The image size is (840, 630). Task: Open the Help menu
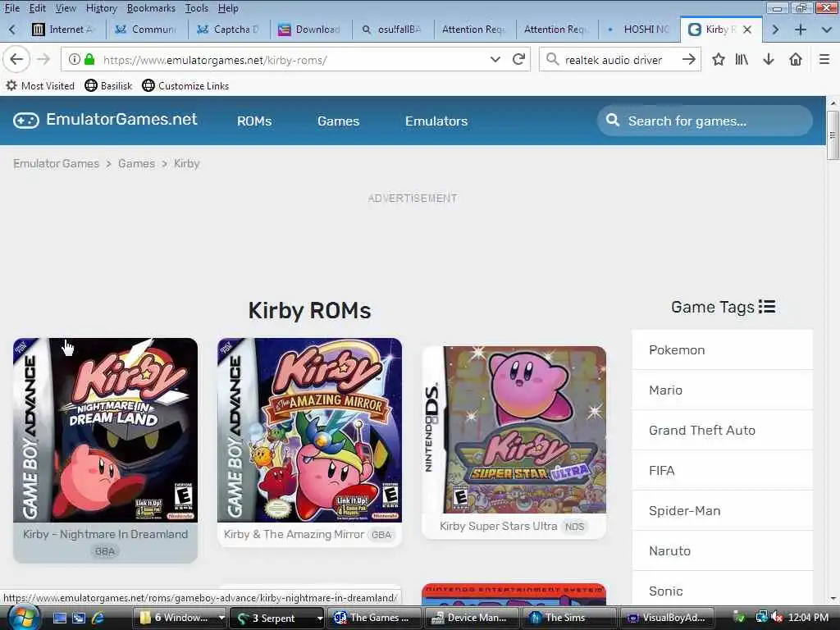(x=228, y=8)
